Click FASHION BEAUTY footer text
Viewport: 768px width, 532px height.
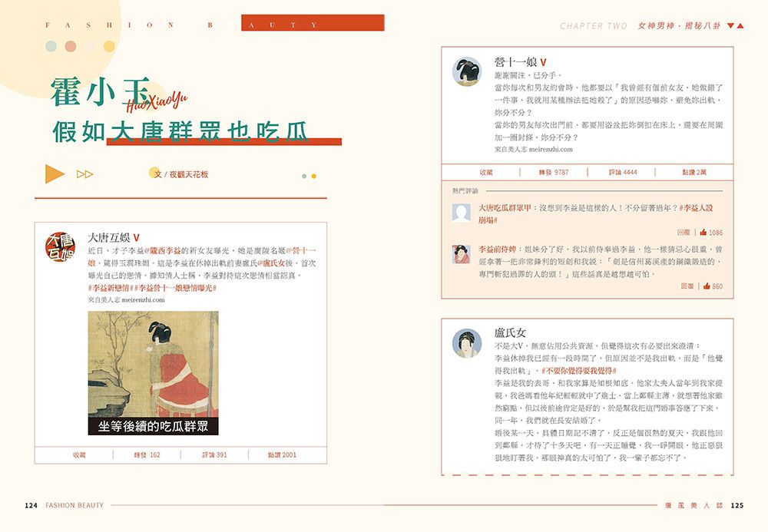(74, 506)
